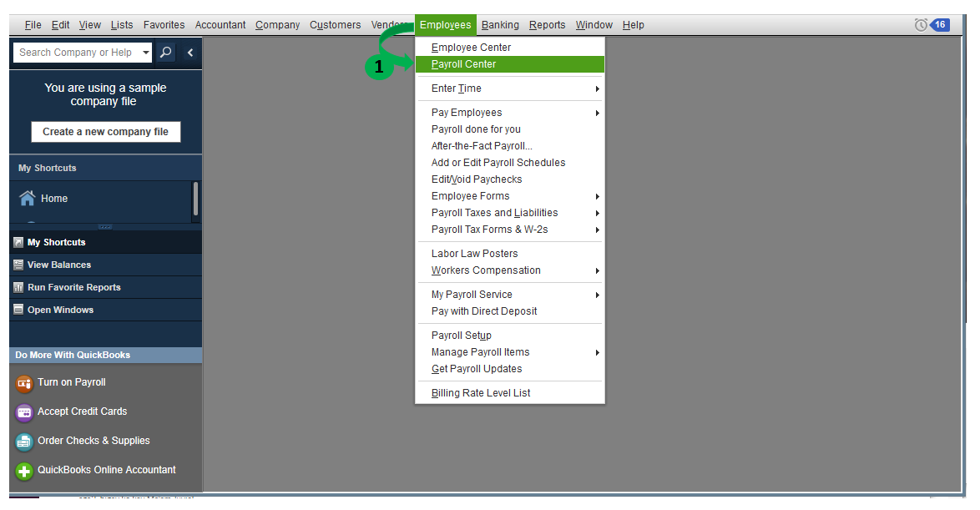Collapse the left navigation panel chevron
Viewport: 980px width, 510px height.
tap(189, 52)
